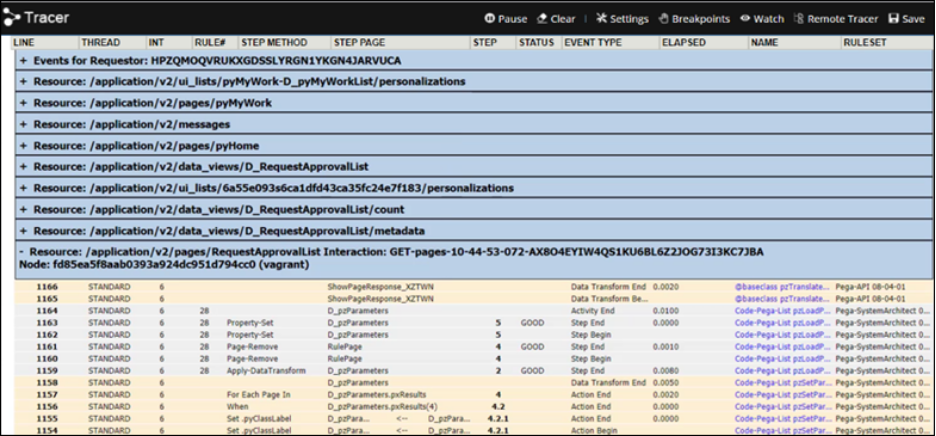
Task: Open rule link on line 1165
Action: click(x=781, y=299)
